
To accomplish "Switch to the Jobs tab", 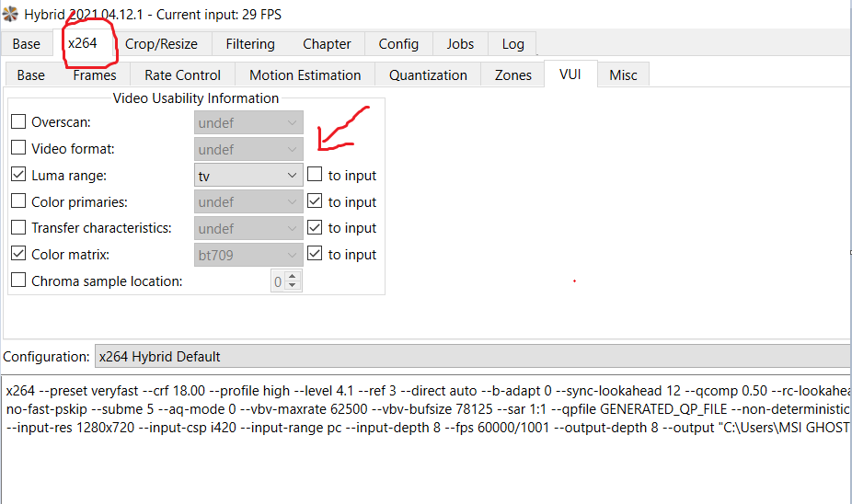I will click(460, 44).
